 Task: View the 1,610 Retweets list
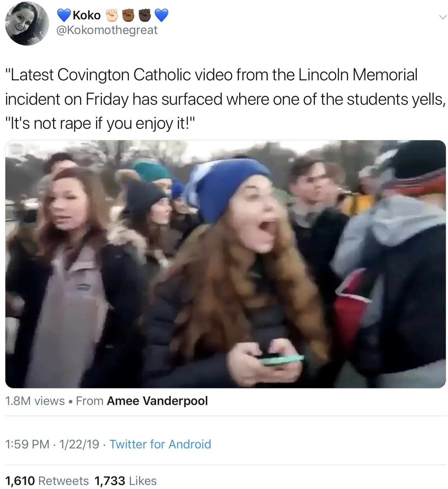point(47,481)
